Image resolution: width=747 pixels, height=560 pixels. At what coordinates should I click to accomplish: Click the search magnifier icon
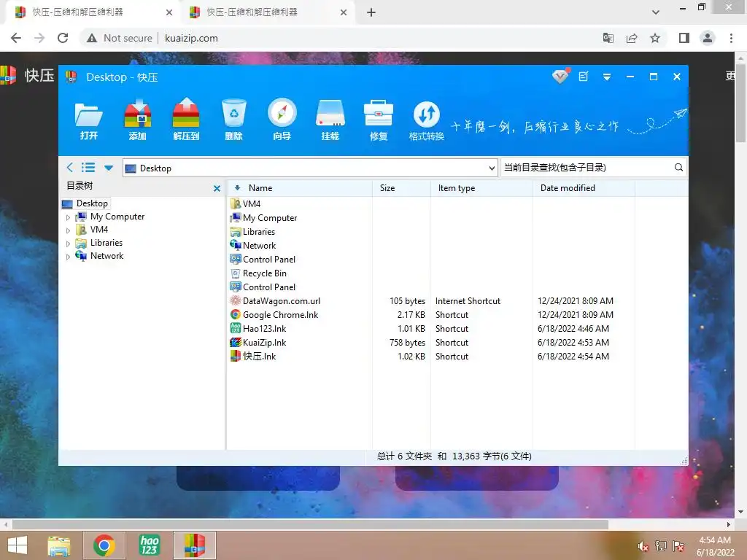[x=679, y=167]
